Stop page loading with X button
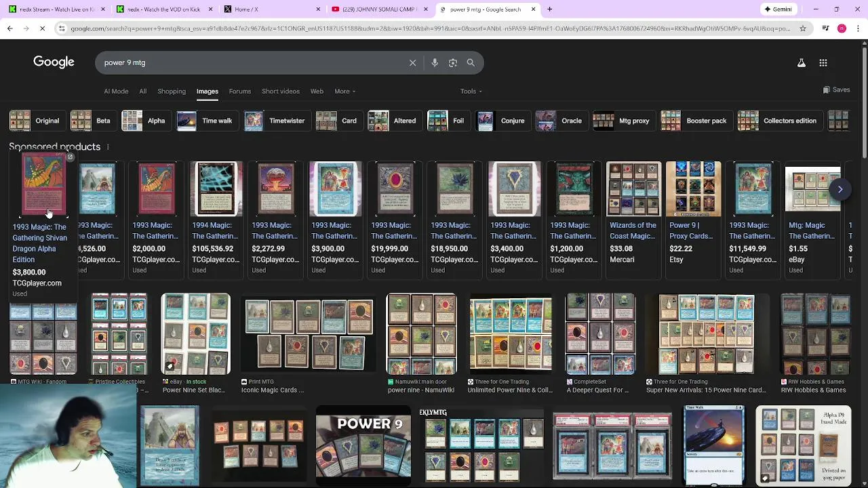868x488 pixels. pyautogui.click(x=42, y=28)
